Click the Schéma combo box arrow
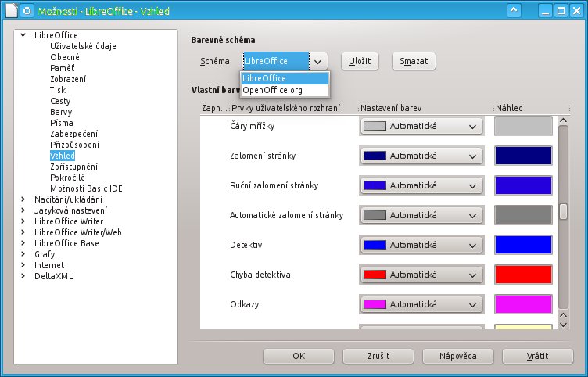 click(x=318, y=61)
